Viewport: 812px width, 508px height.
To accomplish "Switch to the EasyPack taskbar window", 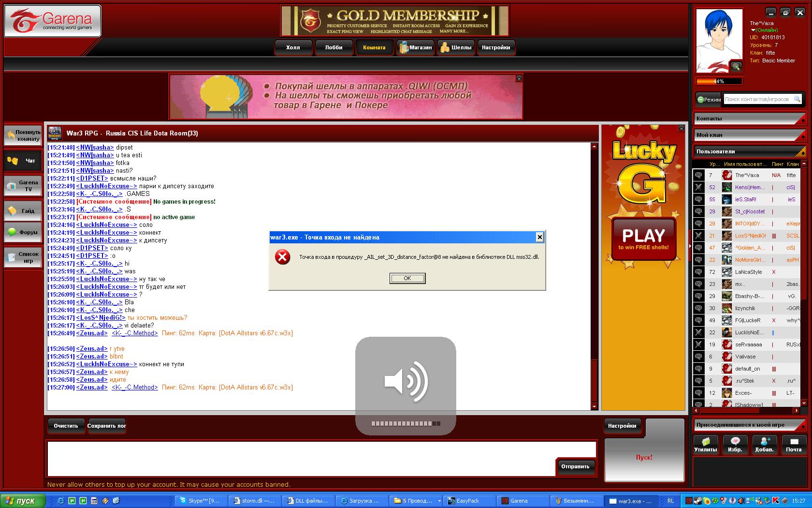I will click(469, 501).
